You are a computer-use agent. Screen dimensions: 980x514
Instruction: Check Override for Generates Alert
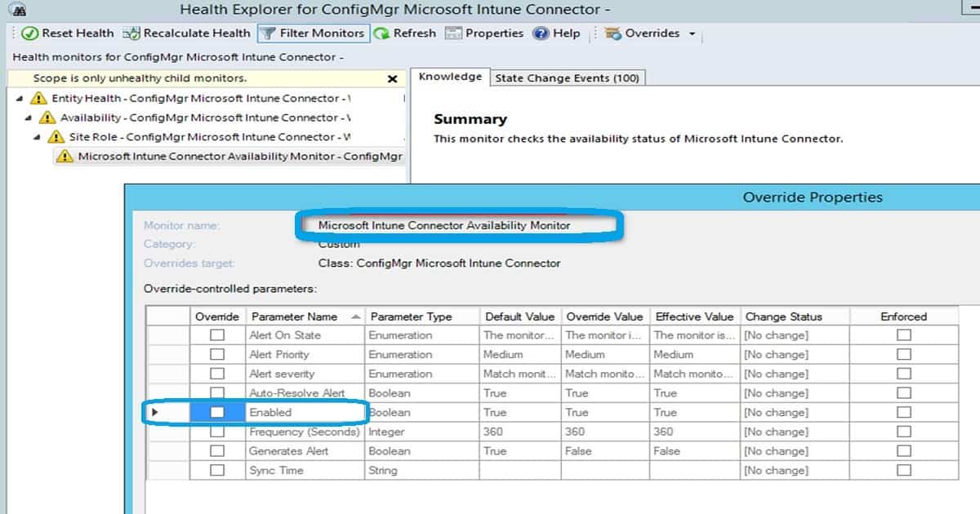pos(217,451)
